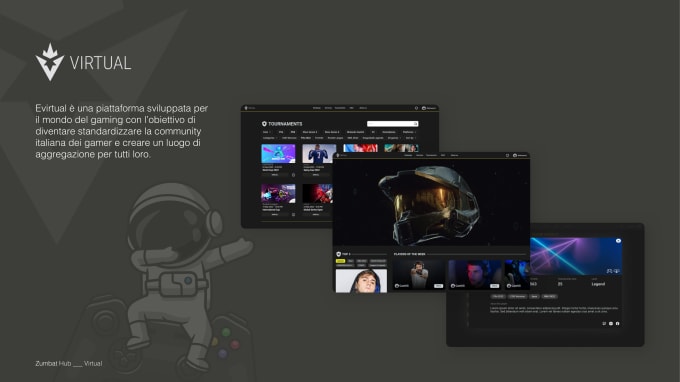Screen dimensions: 680x382
Task: Open the Platforms dropdown in Tournaments filters
Action: (409, 132)
